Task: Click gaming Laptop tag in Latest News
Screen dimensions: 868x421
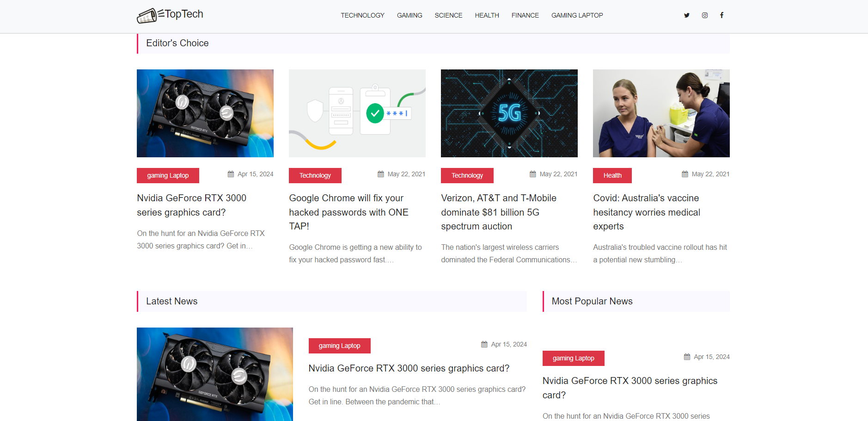Action: pyautogui.click(x=339, y=346)
